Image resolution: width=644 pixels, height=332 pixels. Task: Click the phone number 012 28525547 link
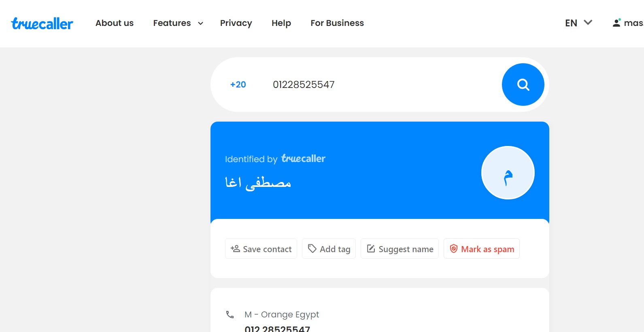click(277, 328)
